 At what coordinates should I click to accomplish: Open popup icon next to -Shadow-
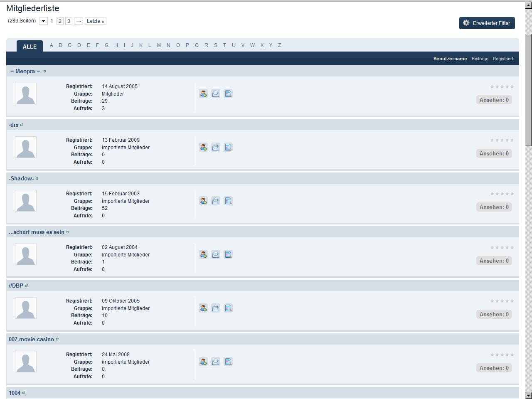pyautogui.click(x=37, y=178)
